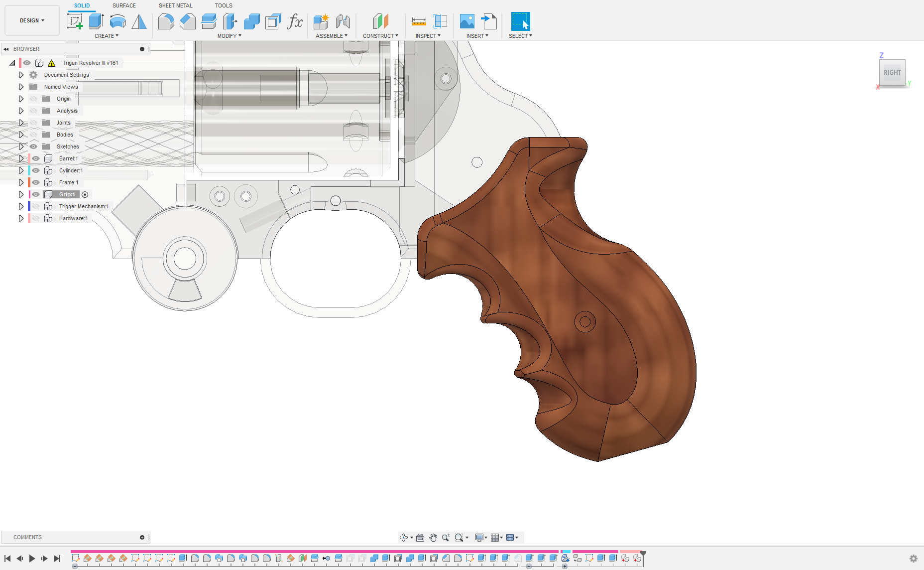Click the Joint tool in Assemble

tap(343, 21)
